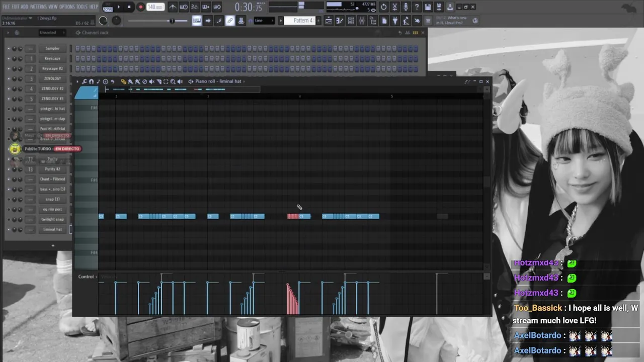Mute the snap (3) channel LED
Screen dimensions: 644x362
(8, 200)
